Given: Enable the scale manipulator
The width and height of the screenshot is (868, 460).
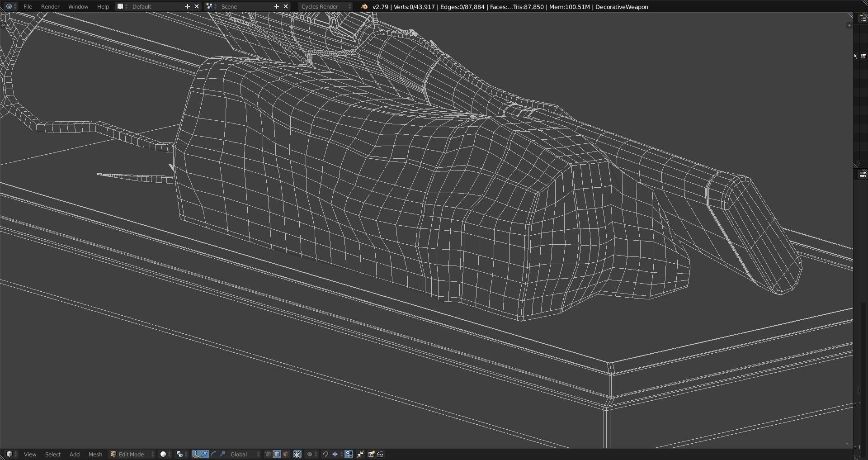Looking at the screenshot, I should click(x=222, y=454).
